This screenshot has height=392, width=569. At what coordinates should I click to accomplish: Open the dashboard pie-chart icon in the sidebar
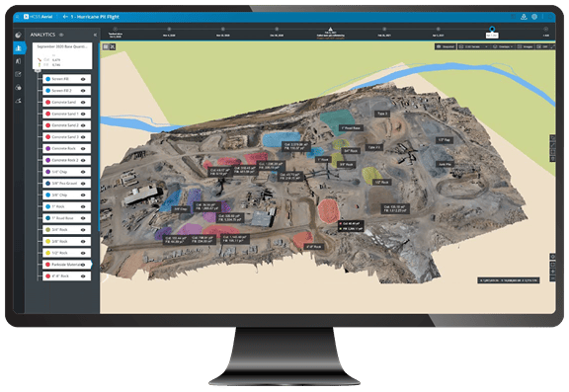tap(18, 35)
